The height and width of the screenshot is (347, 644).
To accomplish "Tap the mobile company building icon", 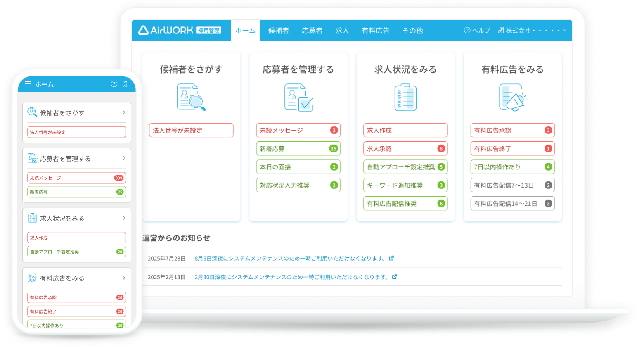I will click(x=125, y=84).
